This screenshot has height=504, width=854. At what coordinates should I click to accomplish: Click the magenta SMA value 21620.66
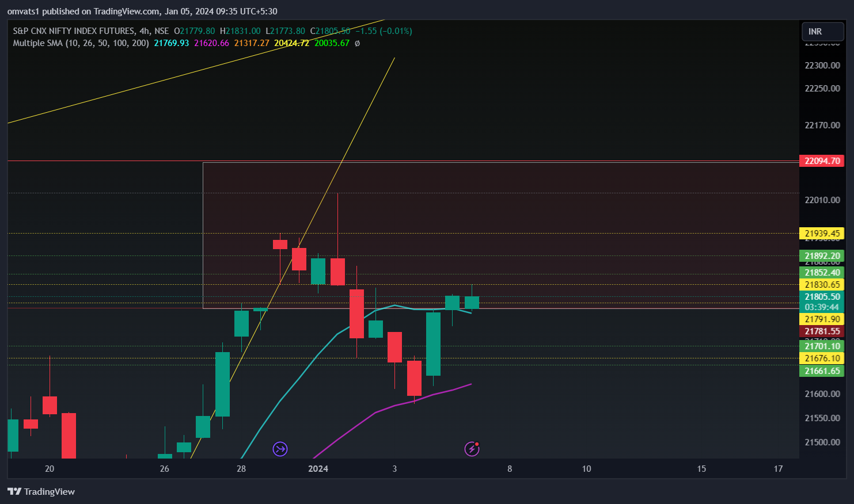click(211, 43)
